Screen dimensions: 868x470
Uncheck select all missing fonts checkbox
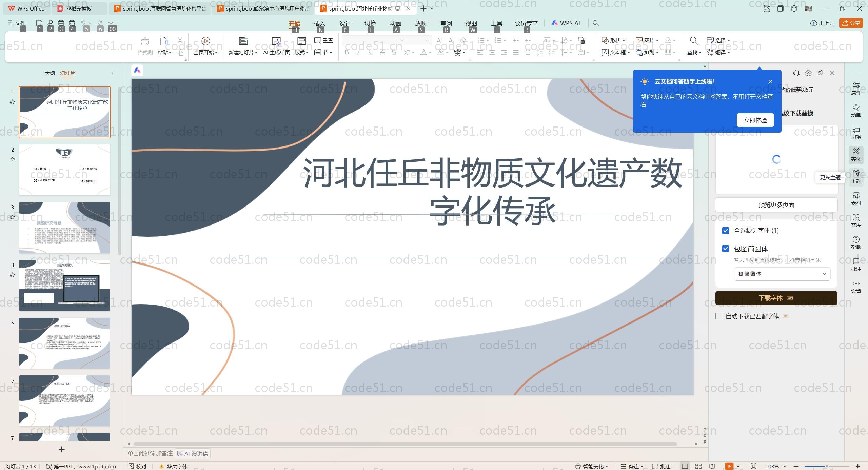coord(726,231)
